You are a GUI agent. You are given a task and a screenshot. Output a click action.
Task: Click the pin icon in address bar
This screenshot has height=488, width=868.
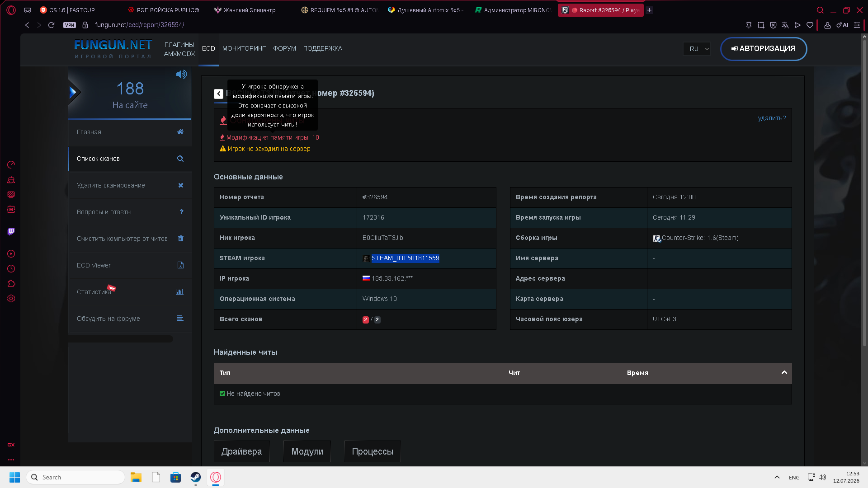tap(749, 25)
